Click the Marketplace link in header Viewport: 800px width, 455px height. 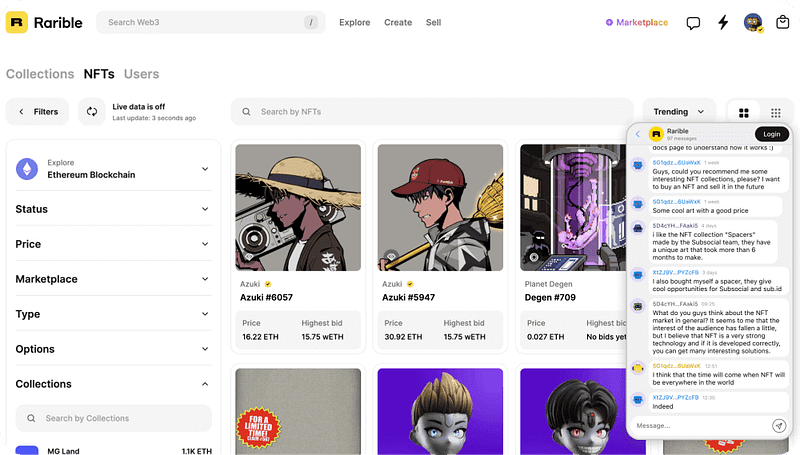(x=636, y=22)
